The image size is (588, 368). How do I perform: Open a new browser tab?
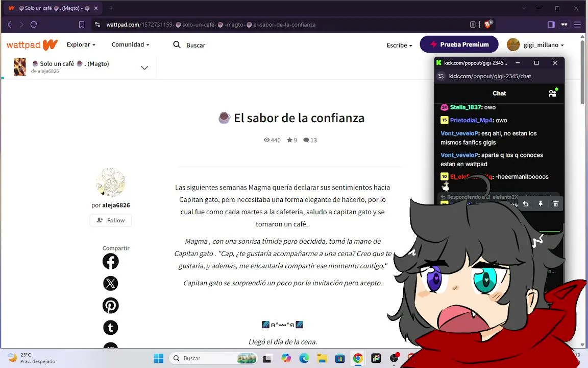[111, 8]
